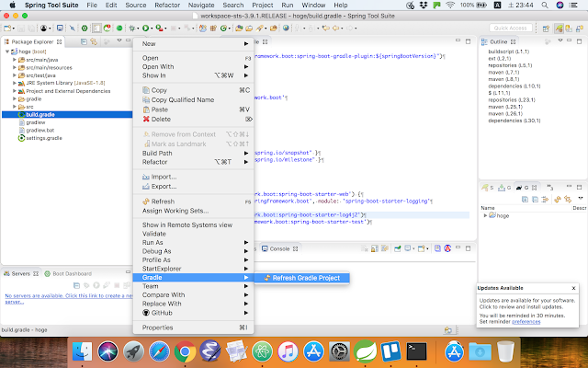This screenshot has width=588, height=368.
Task: Click the status bar progress icon
Action: click(x=447, y=330)
